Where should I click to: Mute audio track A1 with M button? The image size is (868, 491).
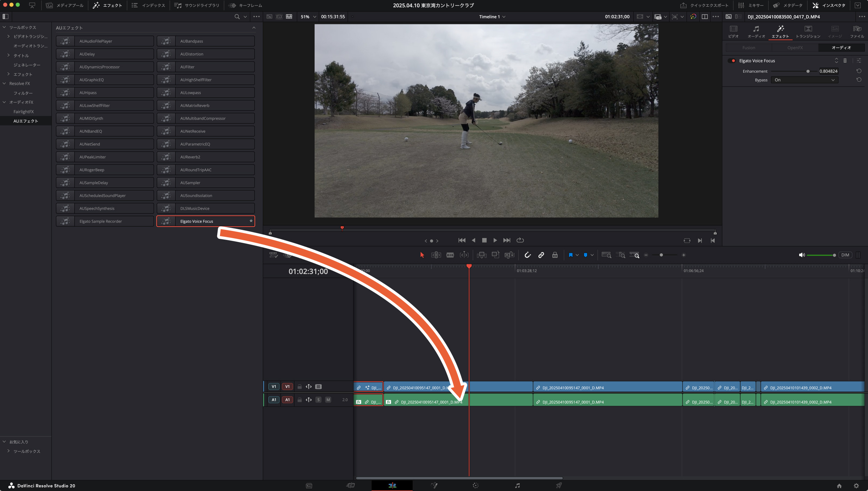pos(328,400)
